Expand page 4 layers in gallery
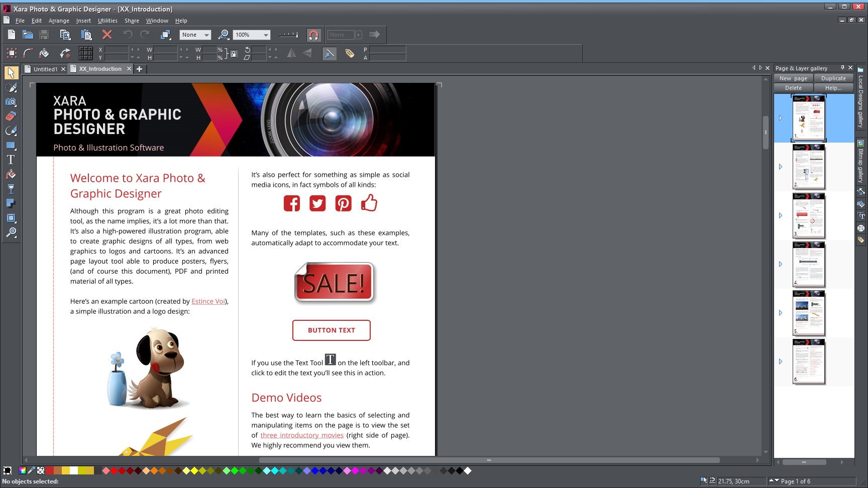Image resolution: width=868 pixels, height=488 pixels. pos(780,264)
